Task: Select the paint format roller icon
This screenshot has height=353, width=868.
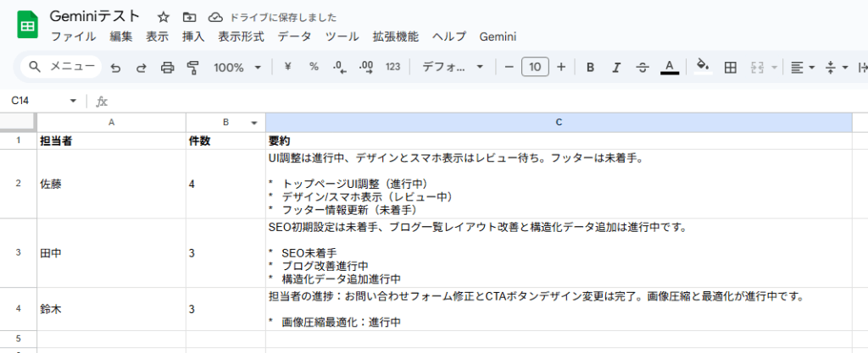Action: click(x=192, y=67)
